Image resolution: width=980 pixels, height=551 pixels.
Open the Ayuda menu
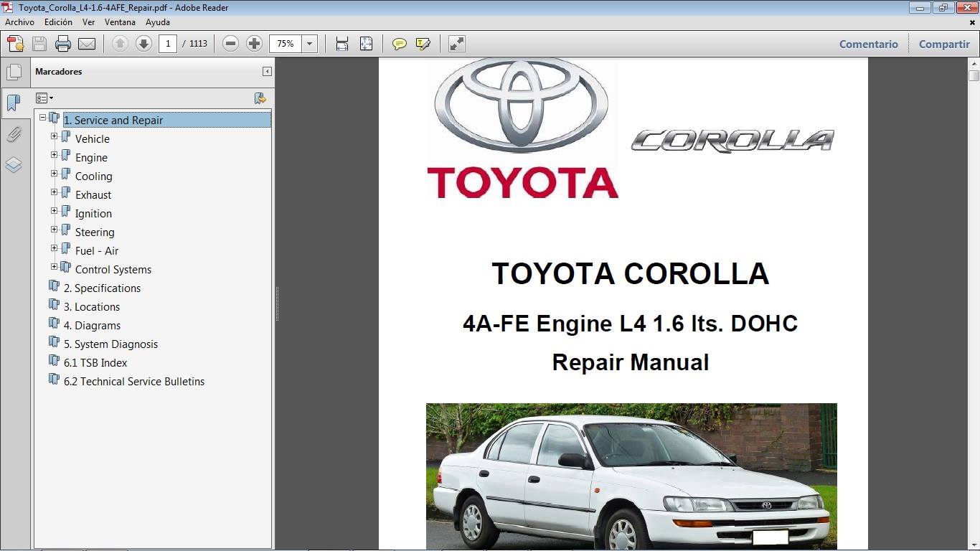coord(158,22)
